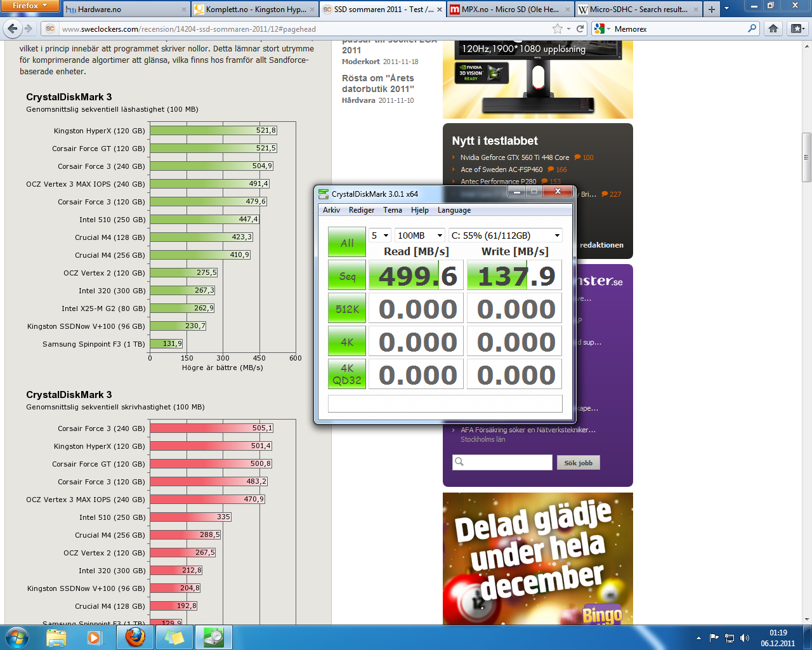Click the search magnifier icon
Viewport: 812px width, 650px height.
[752, 29]
